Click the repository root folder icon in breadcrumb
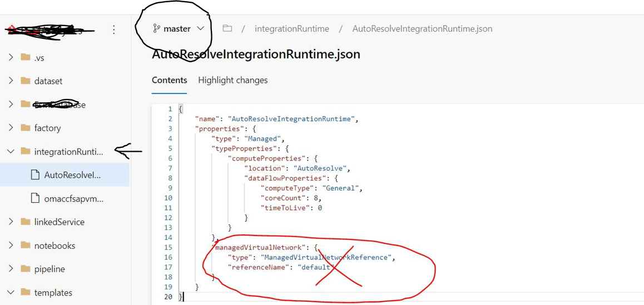This screenshot has height=305, width=644. [227, 28]
